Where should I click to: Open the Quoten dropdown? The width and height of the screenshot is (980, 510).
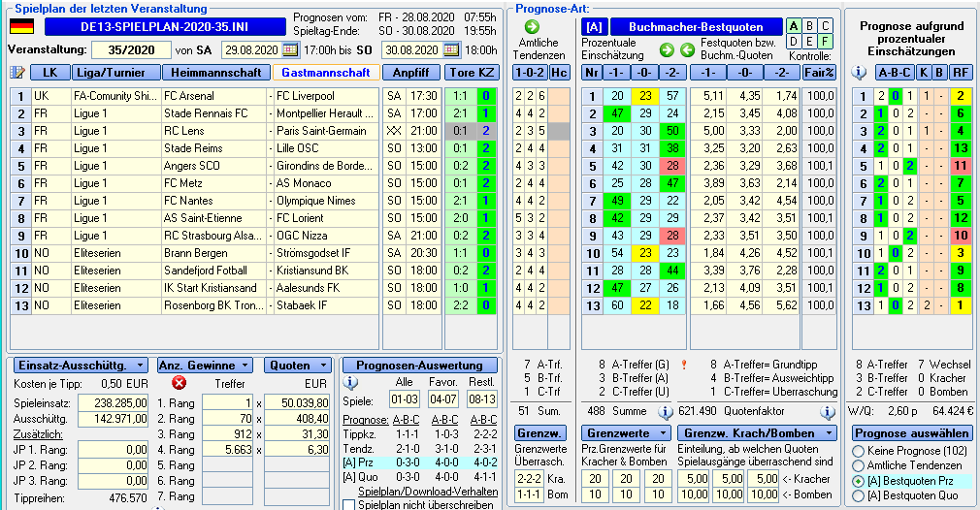[x=298, y=366]
